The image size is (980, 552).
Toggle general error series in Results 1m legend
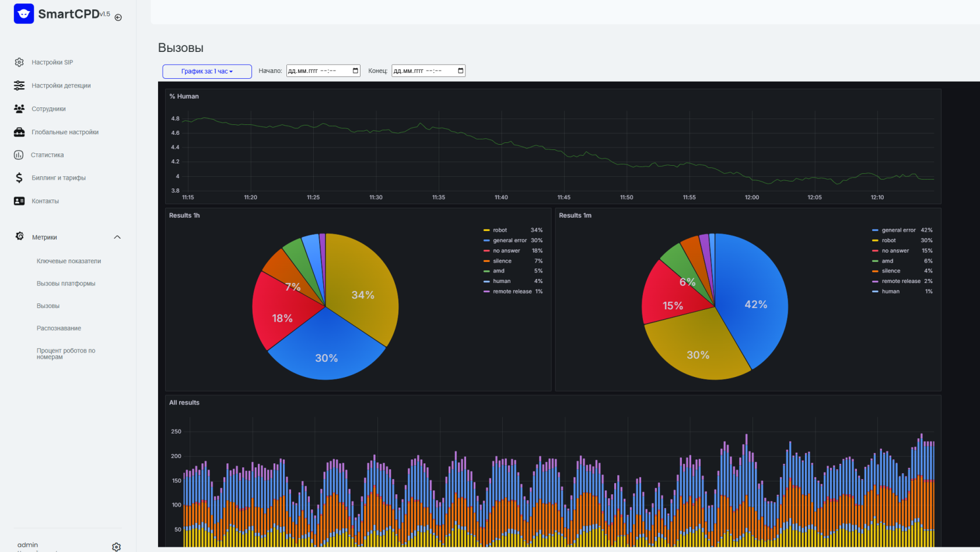tap(898, 230)
